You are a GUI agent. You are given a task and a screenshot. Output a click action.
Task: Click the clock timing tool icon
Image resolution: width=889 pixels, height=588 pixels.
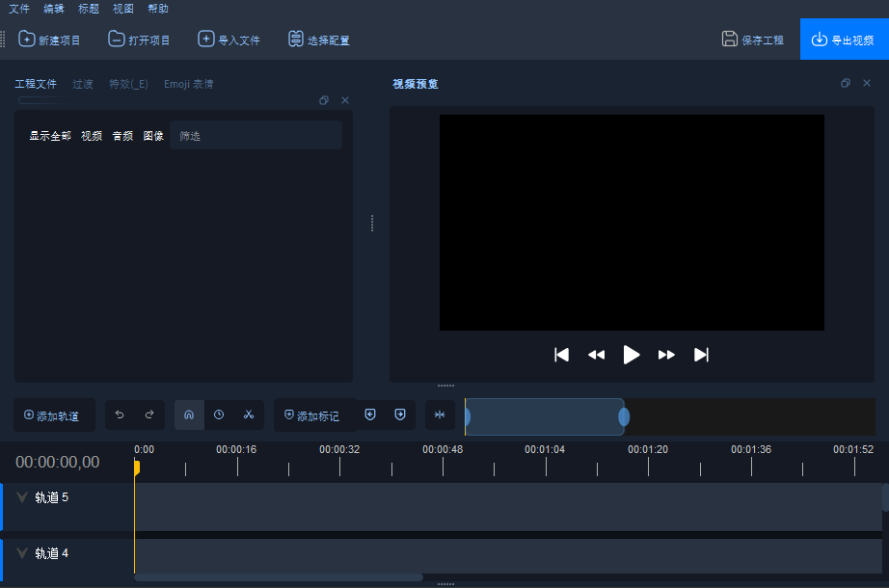click(x=219, y=414)
